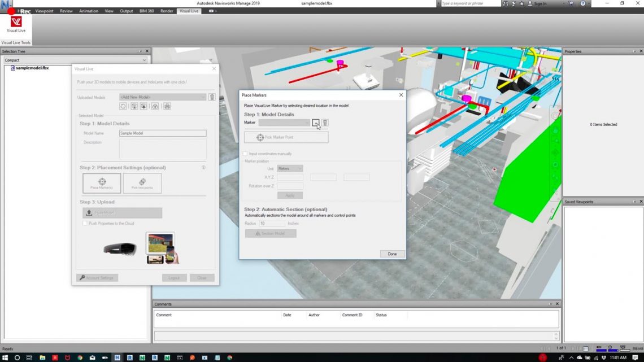Click the delete marker trash icon
Viewport: 644px width, 362px height.
(x=324, y=123)
